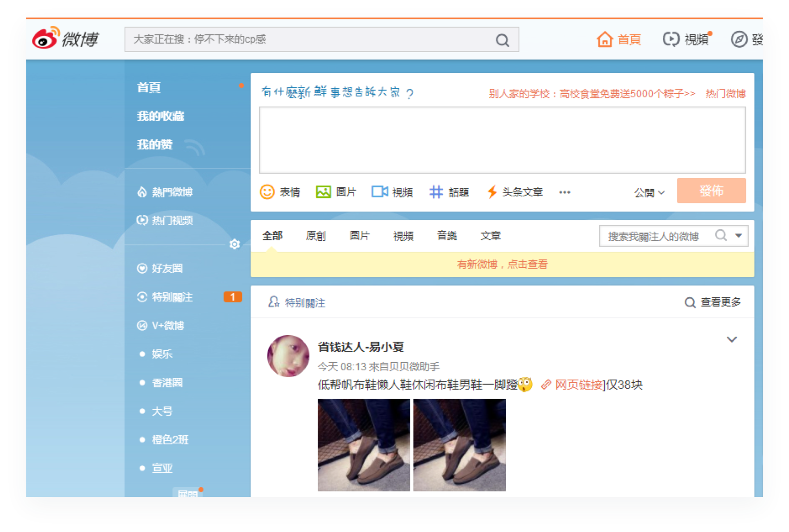Focus the new post text box

pyautogui.click(x=502, y=140)
